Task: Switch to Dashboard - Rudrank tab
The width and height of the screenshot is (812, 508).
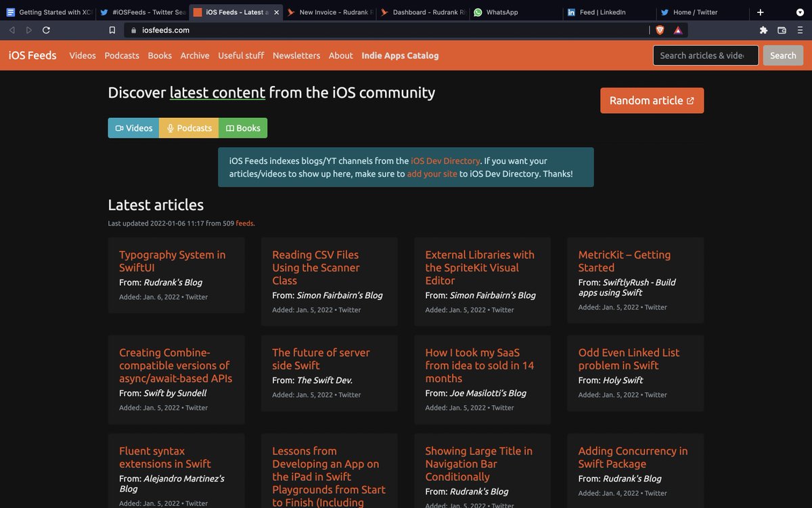Action: coord(422,12)
